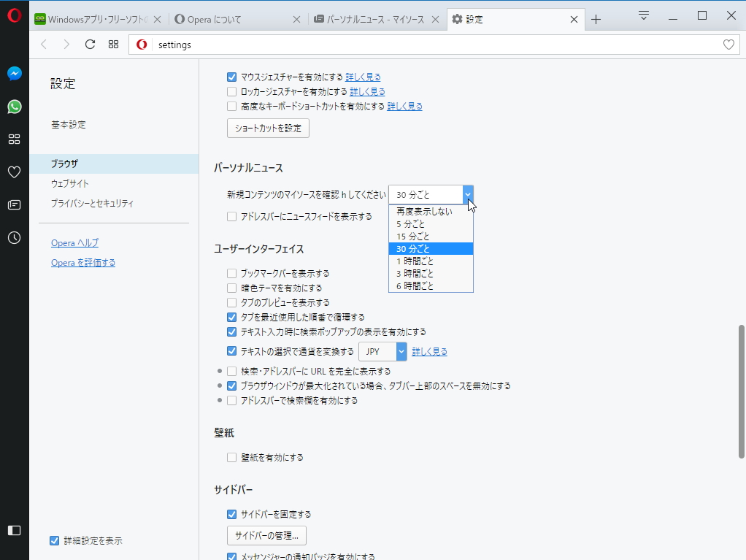Open Facebook Messenger in the sidebar

pos(15,73)
